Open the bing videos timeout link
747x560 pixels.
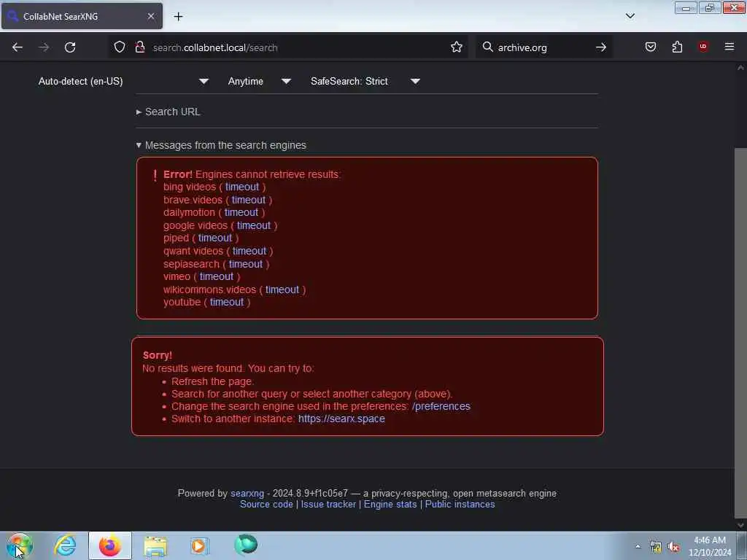tap(242, 187)
